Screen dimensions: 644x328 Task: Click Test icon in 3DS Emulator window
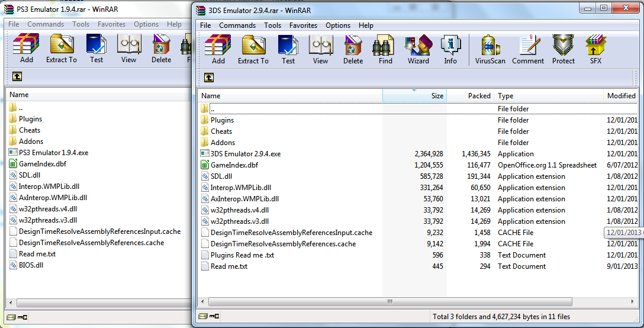(288, 49)
